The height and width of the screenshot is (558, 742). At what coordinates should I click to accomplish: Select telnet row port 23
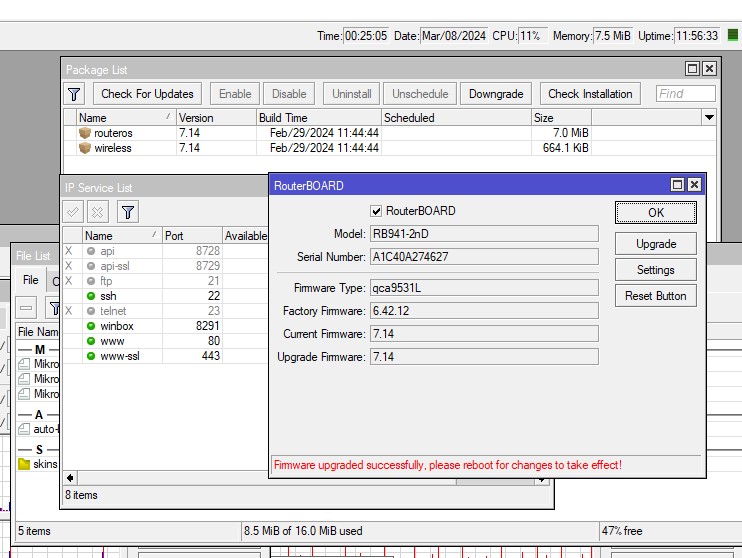pyautogui.click(x=166, y=311)
